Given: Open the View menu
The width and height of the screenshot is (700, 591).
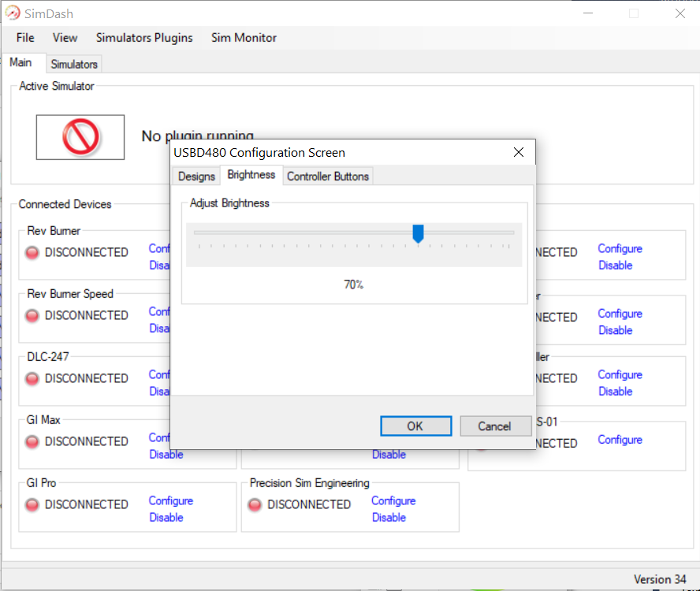Looking at the screenshot, I should click(65, 38).
